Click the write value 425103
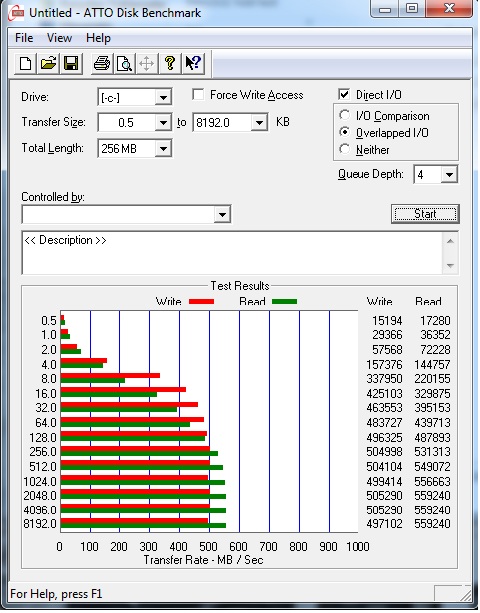 384,394
